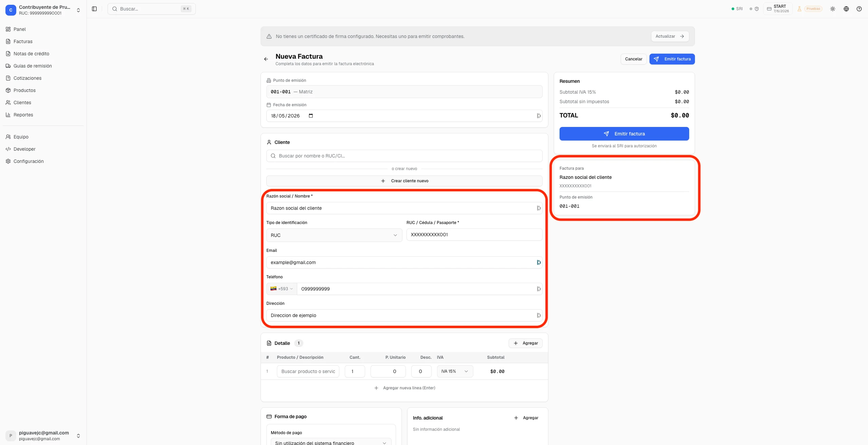Click the Email input field
The width and height of the screenshot is (868, 445).
(x=404, y=262)
